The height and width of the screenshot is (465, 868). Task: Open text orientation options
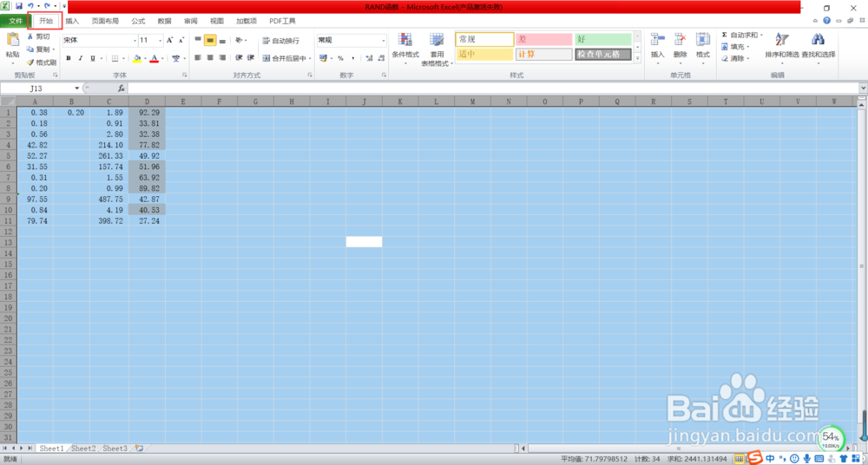(240, 40)
